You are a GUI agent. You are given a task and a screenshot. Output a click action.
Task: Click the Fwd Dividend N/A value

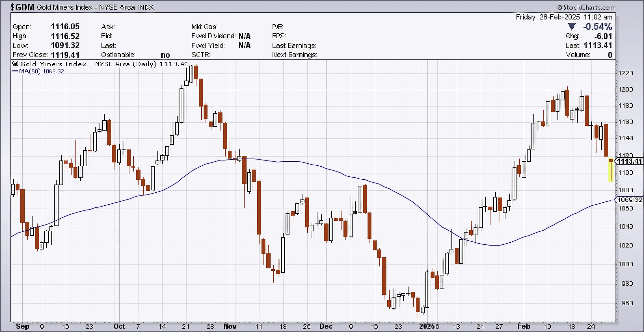click(244, 36)
